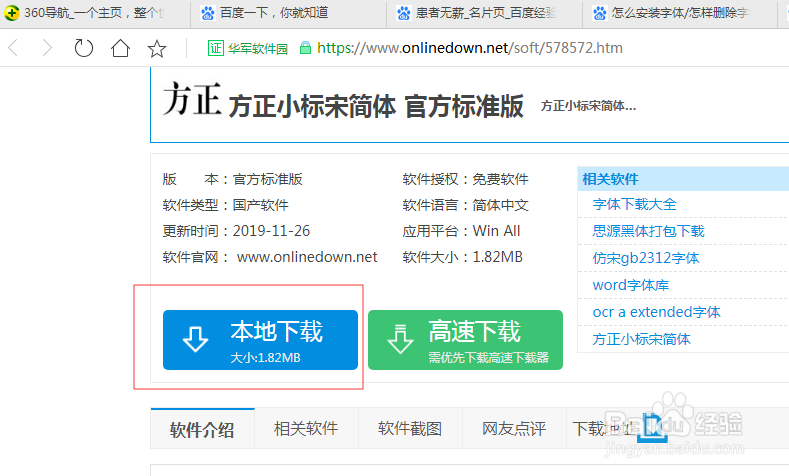This screenshot has width=789, height=476.
Task: Click the 更新时间：2019-11-26 text
Action: (x=236, y=231)
